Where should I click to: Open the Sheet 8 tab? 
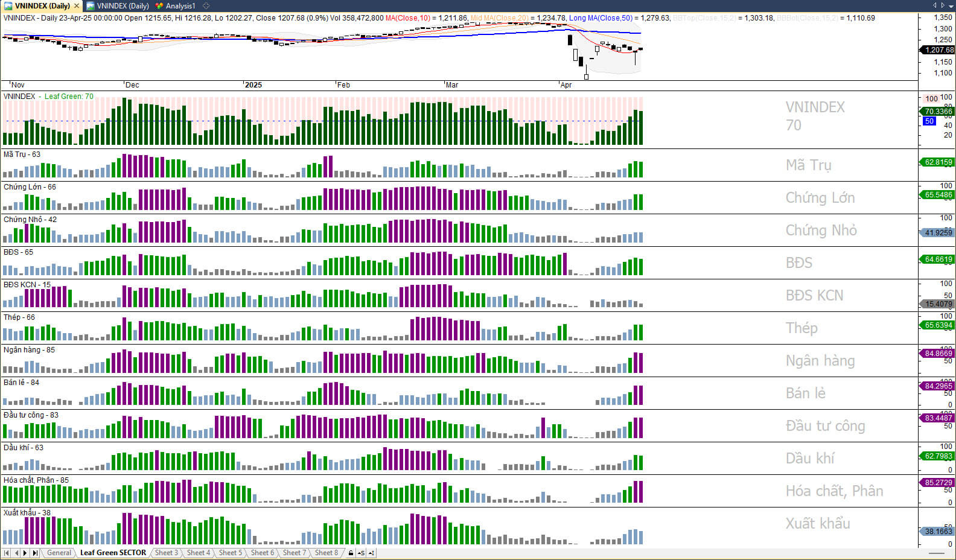pos(326,553)
